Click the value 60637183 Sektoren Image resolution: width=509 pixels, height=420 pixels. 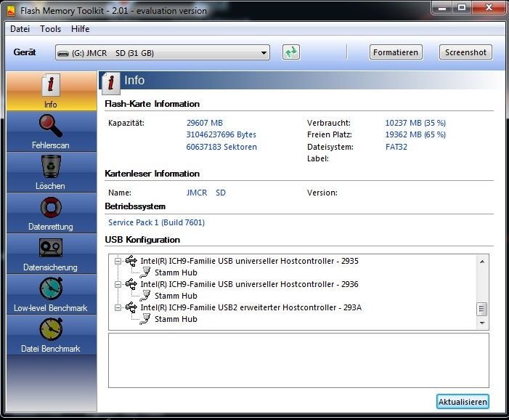coord(221,147)
